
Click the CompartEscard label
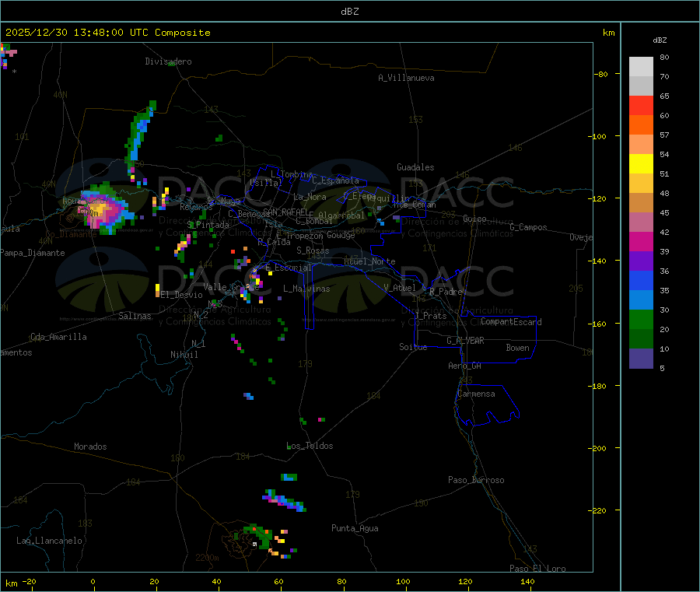(x=511, y=321)
